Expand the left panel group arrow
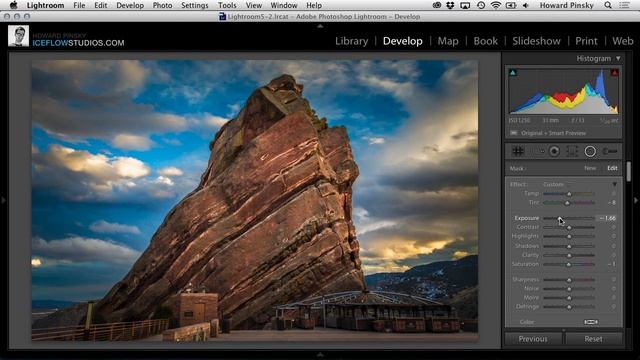640x360 pixels. click(x=3, y=200)
